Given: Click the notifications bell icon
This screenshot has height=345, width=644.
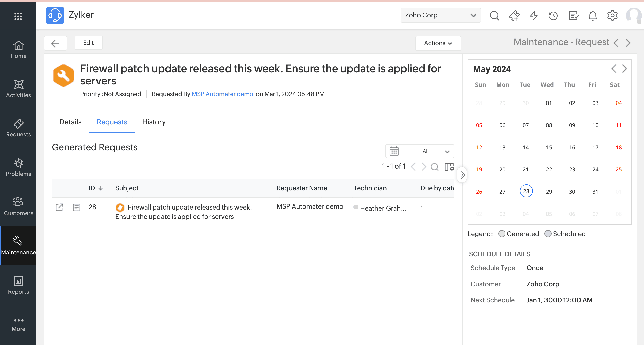Looking at the screenshot, I should pyautogui.click(x=593, y=16).
